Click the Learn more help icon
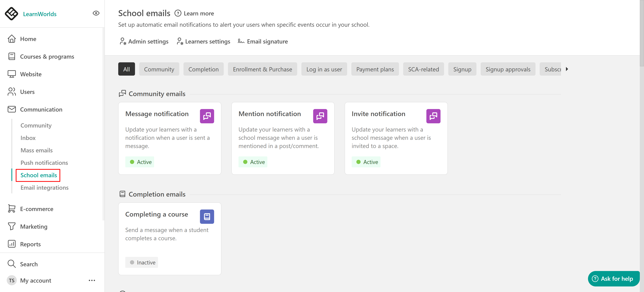 point(178,13)
